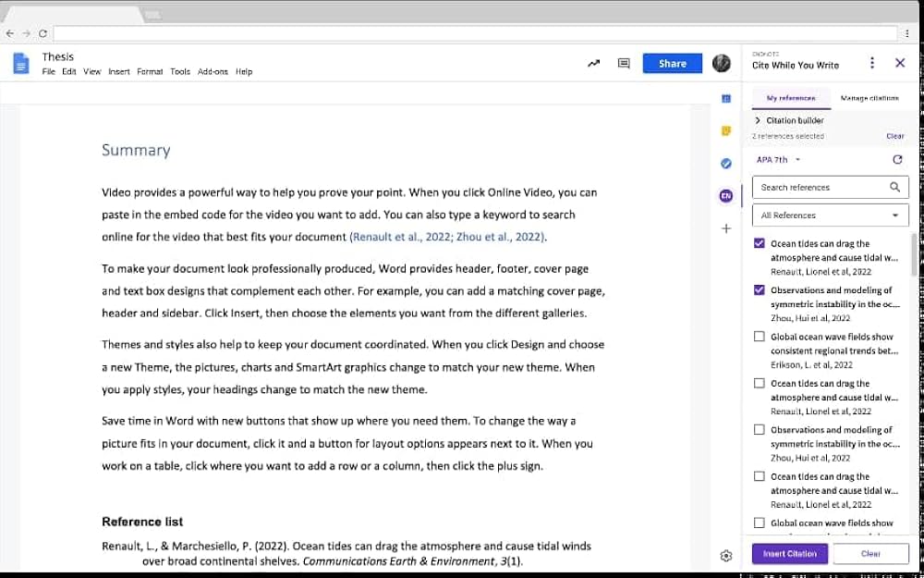924x578 pixels.
Task: Click the blue Share button
Action: [x=673, y=63]
